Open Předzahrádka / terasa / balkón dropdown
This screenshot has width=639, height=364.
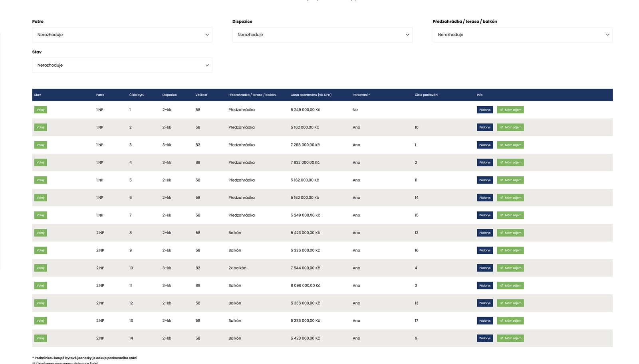click(x=522, y=35)
